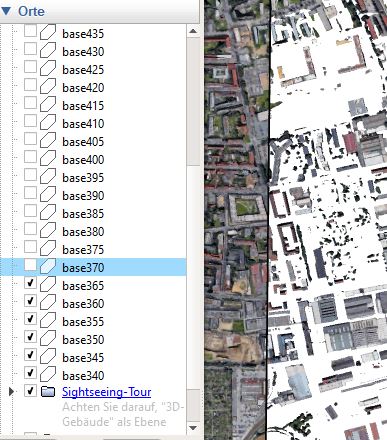Enable the base435 checkbox
Screen dimensions: 387x440
(x=30, y=31)
